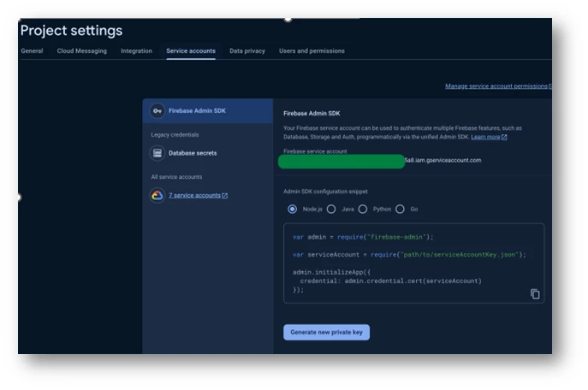The image size is (588, 390).
Task: Click the Legacy credentials label
Action: pos(175,135)
